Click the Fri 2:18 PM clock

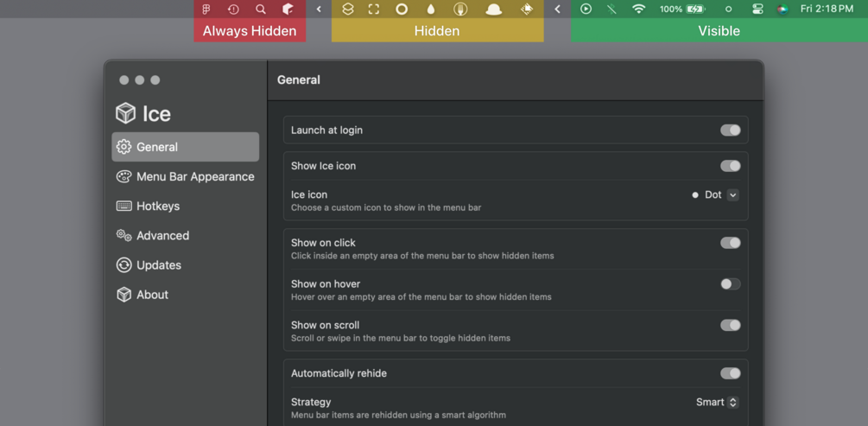coord(827,9)
